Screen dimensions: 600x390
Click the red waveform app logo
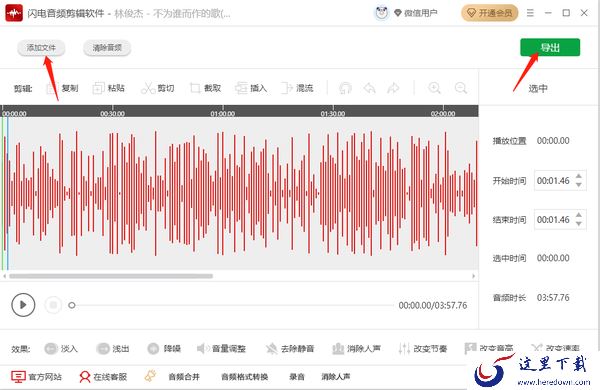click(x=14, y=13)
